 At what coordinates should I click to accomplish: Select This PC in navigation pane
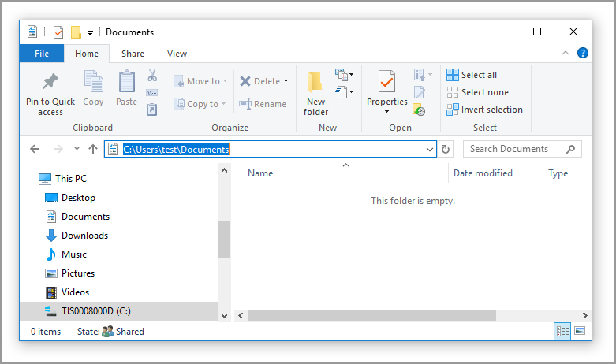click(63, 179)
